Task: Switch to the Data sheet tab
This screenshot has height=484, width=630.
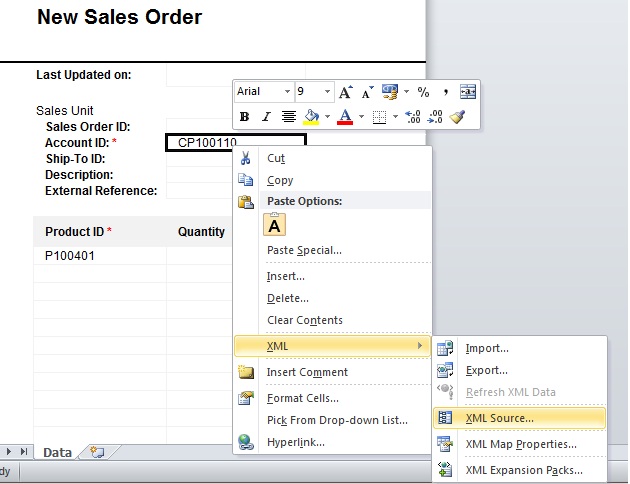Action: [x=57, y=453]
